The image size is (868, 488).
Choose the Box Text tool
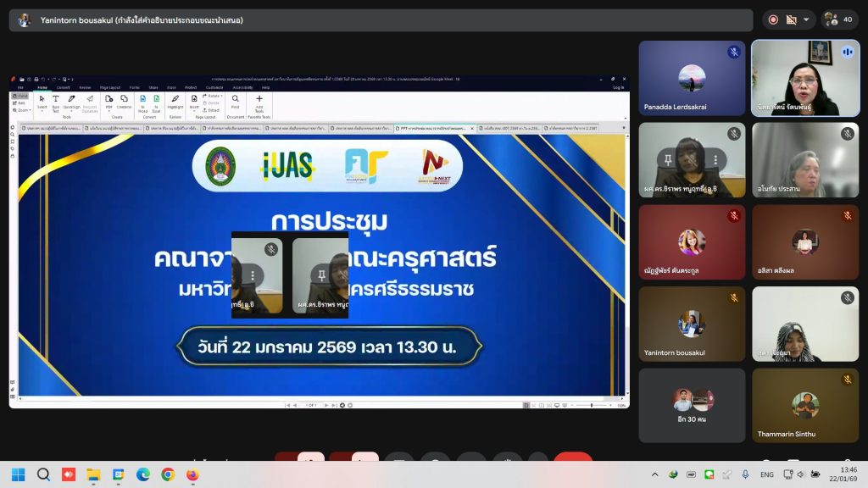55,102
